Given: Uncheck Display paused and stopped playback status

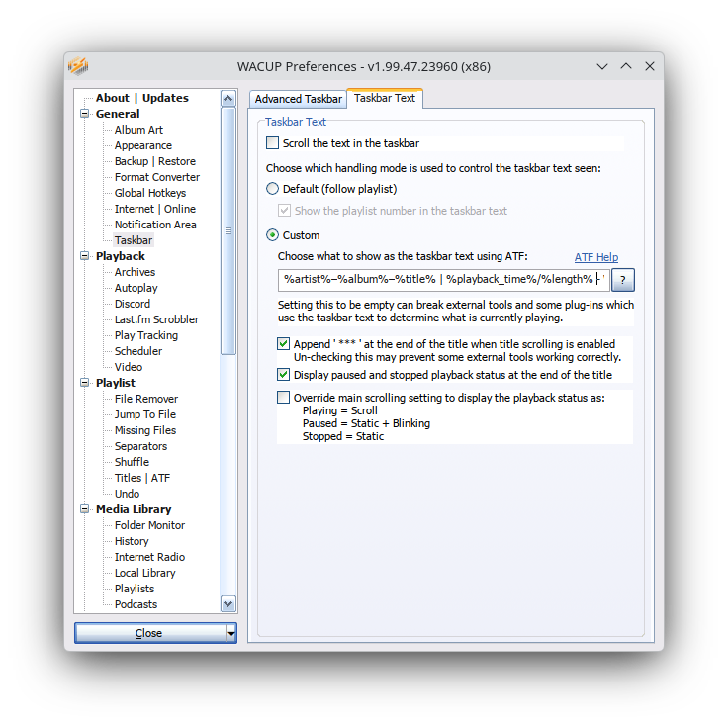Looking at the screenshot, I should (x=285, y=375).
